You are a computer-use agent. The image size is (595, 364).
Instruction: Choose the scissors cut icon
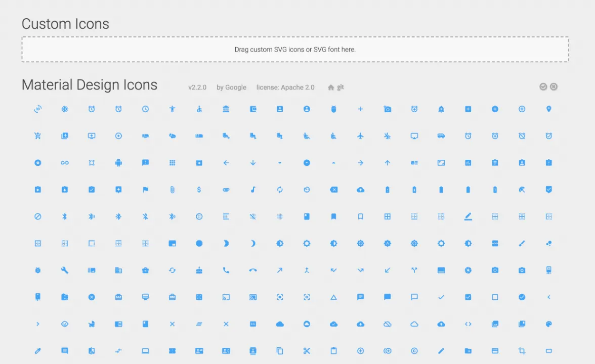[x=307, y=351]
